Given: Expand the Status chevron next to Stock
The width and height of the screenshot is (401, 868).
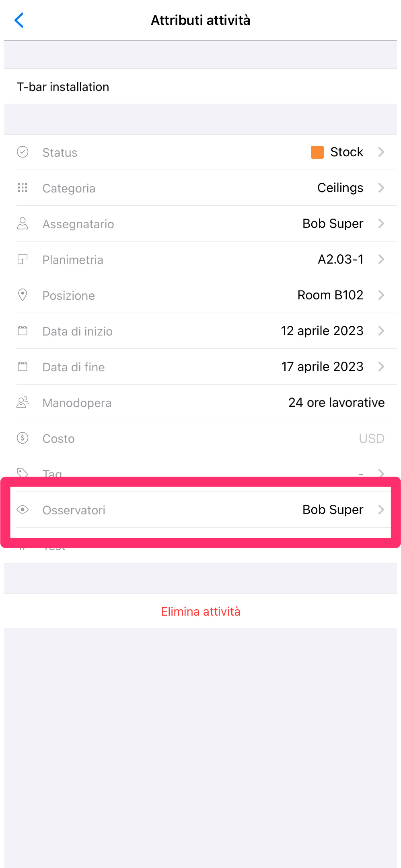Looking at the screenshot, I should [381, 152].
